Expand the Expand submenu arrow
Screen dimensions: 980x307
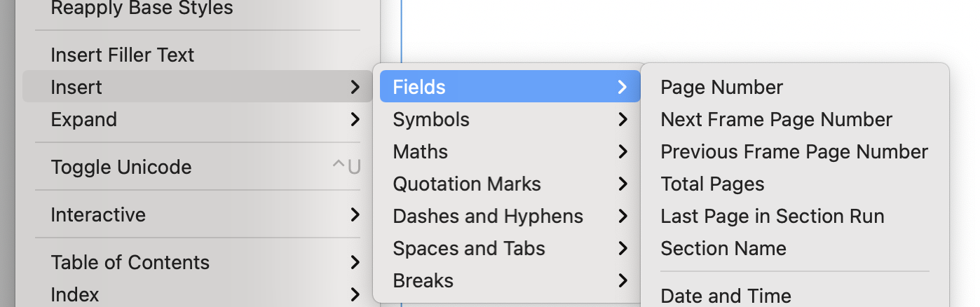click(355, 119)
